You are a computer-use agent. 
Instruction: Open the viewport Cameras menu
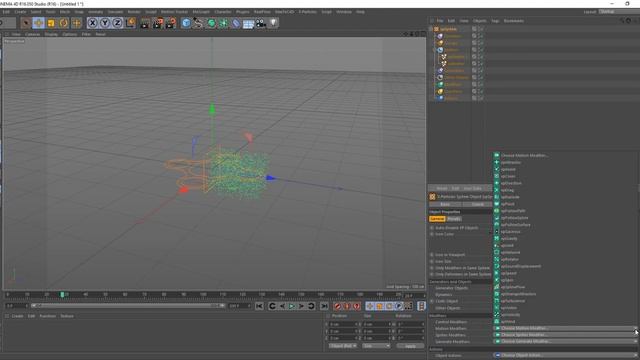(33, 34)
